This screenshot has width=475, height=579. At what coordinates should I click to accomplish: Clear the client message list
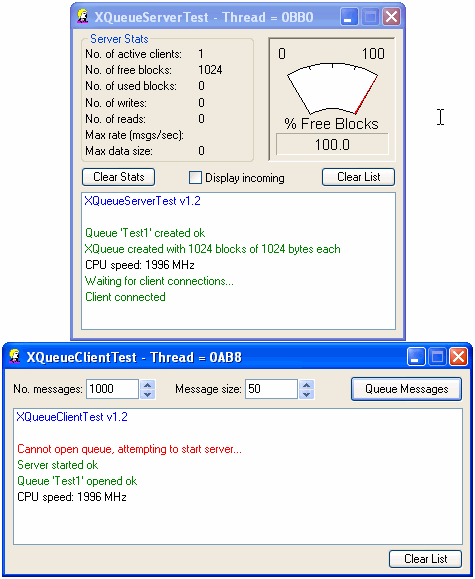pyautogui.click(x=426, y=559)
